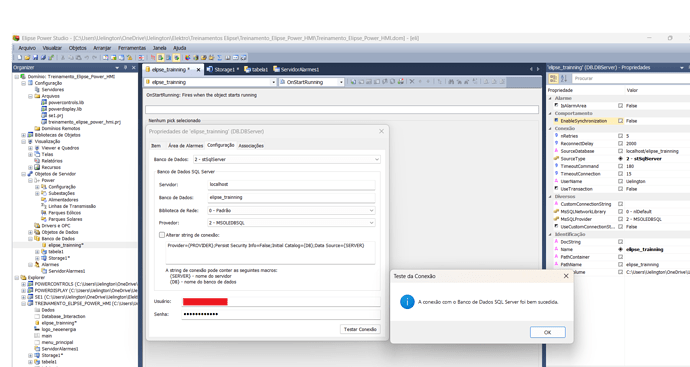Open the Associações dialog tab

pyautogui.click(x=251, y=146)
